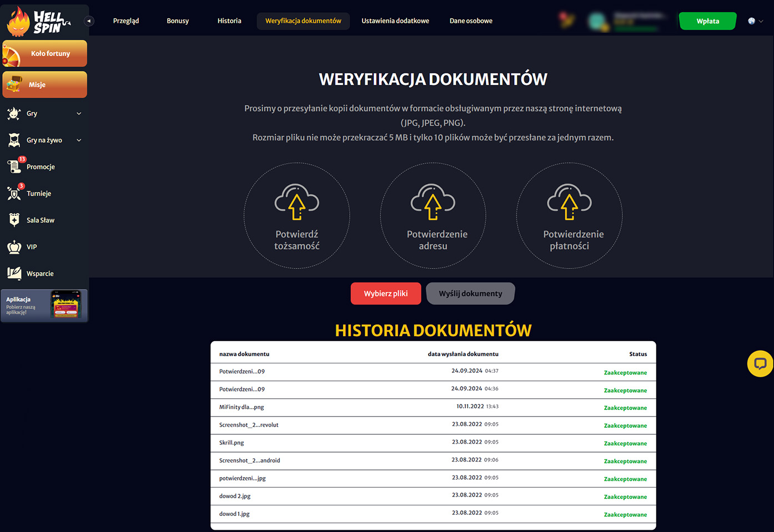774x532 pixels.
Task: Open the Aplikacja download banner
Action: click(44, 305)
